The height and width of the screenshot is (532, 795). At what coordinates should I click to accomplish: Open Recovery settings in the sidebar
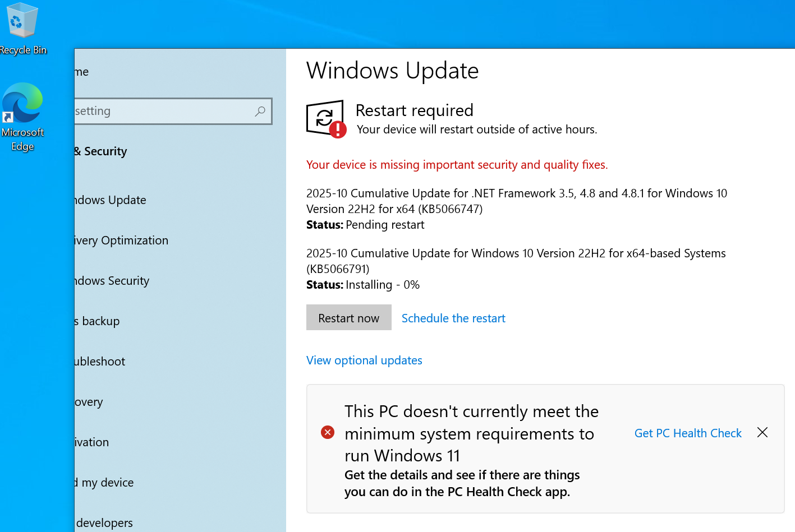click(90, 402)
